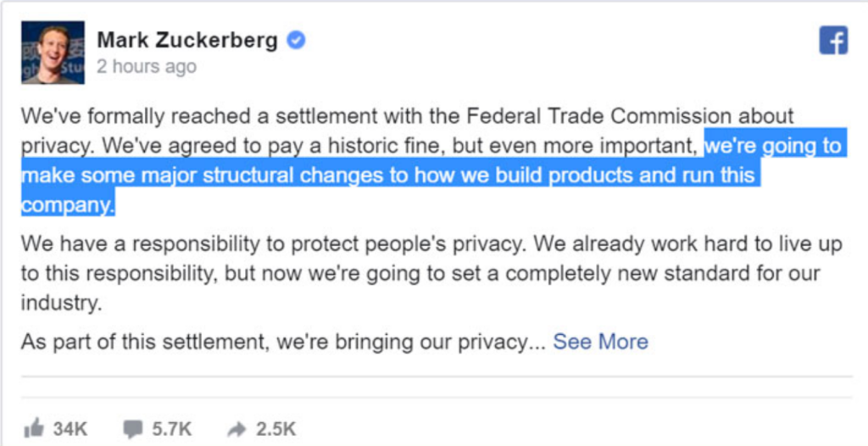Expand the post with See More
The width and height of the screenshot is (868, 446).
pyautogui.click(x=600, y=342)
